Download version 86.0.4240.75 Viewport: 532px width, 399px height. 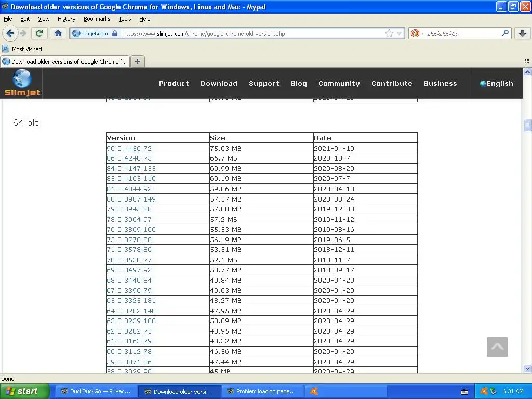click(129, 158)
